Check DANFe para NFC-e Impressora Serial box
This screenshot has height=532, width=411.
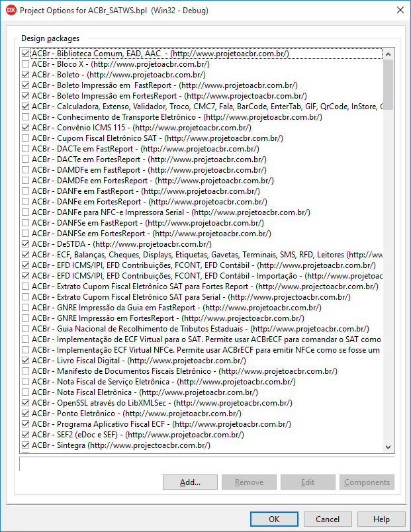tap(25, 212)
